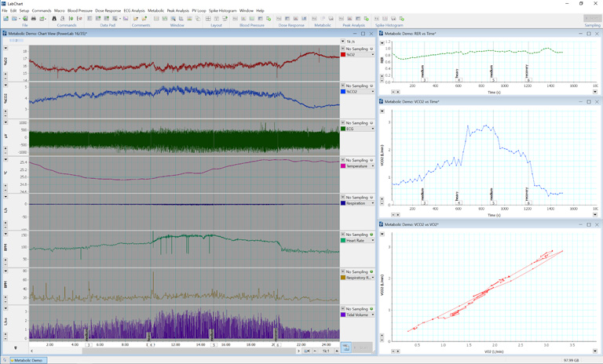Screen dimensions: 603x364
Task: Open the %O2 channel function dropdown
Action: 372,55
